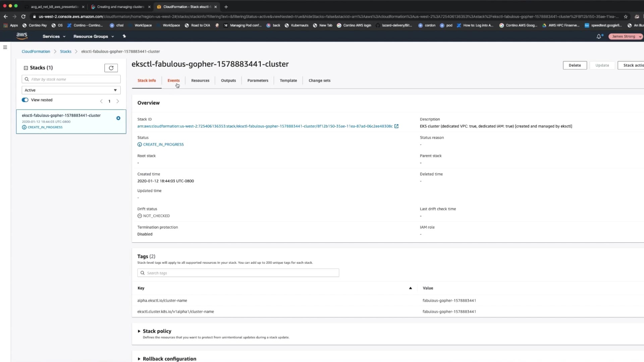This screenshot has width=644, height=362.
Task: Reload the browser page
Action: pyautogui.click(x=23, y=16)
